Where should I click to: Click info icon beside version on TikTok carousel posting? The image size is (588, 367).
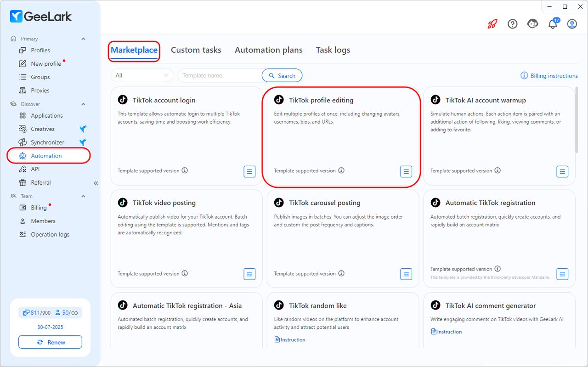[x=341, y=273]
